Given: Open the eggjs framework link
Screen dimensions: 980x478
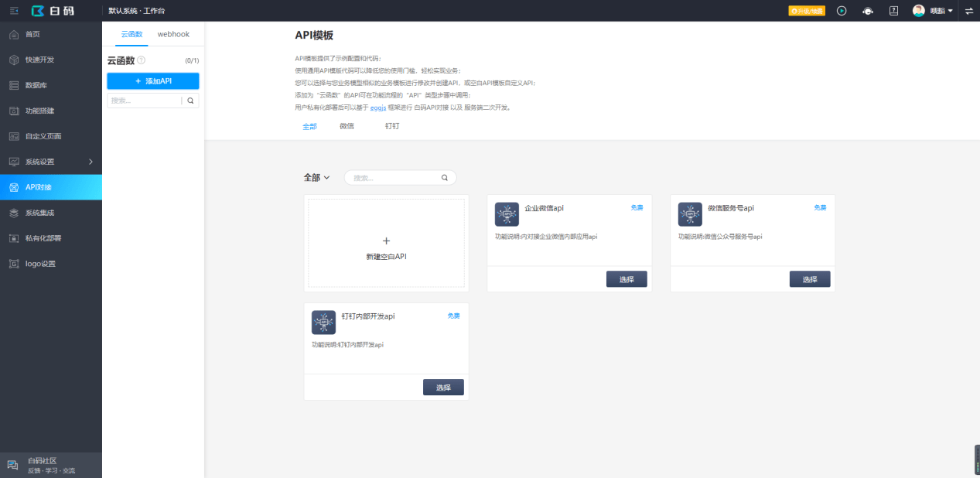Looking at the screenshot, I should [379, 107].
